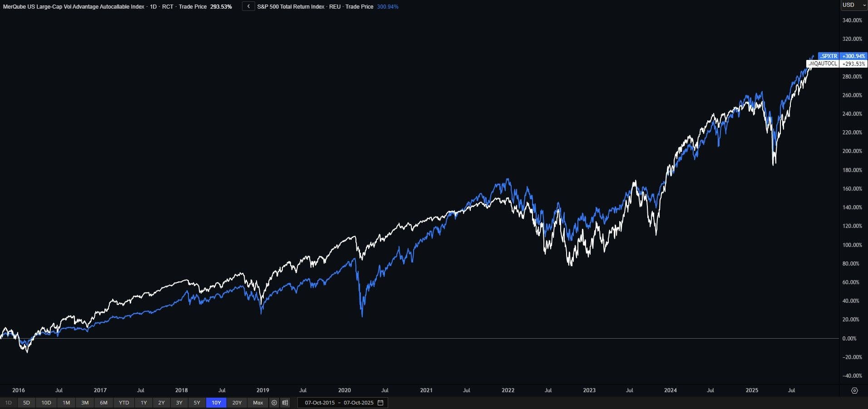Select the 5D time range
The image size is (868, 409).
[x=26, y=403]
